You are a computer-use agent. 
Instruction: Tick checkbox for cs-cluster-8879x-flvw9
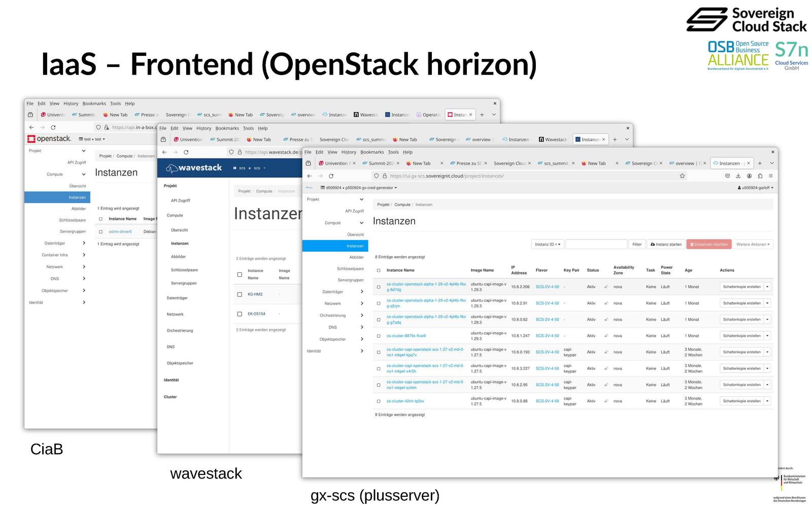[x=379, y=336]
